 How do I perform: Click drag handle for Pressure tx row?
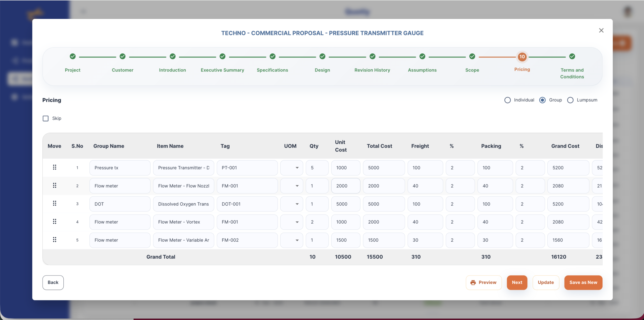[54, 167]
